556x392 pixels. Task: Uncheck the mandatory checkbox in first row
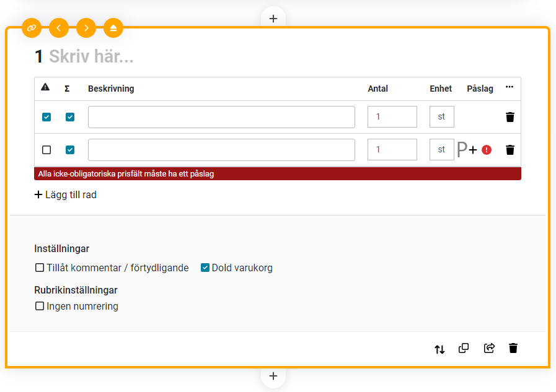[46, 117]
